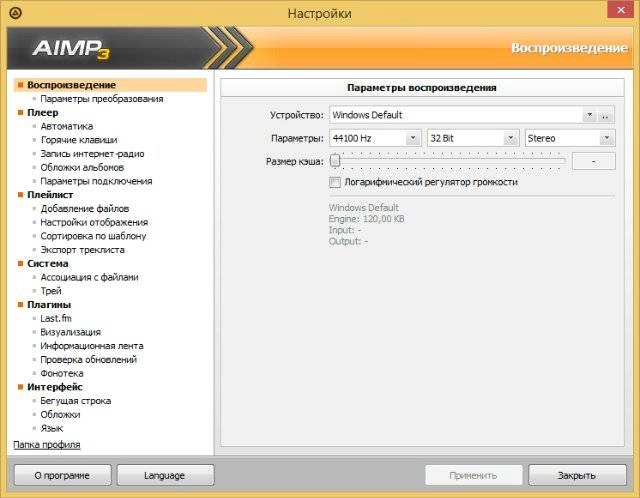This screenshot has height=498, width=640.
Task: Open Обложки skins settings under Интерфейс
Action: tap(60, 414)
